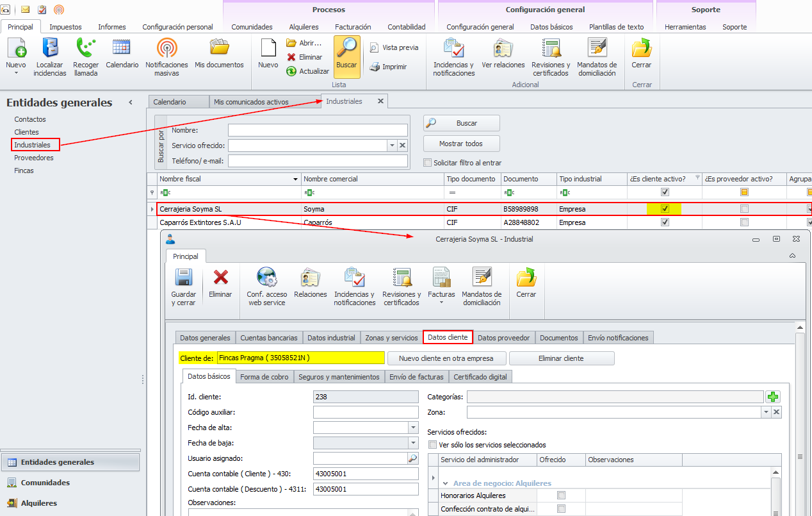Open Conf. acceso web service
Image resolution: width=812 pixels, height=516 pixels.
click(x=267, y=287)
